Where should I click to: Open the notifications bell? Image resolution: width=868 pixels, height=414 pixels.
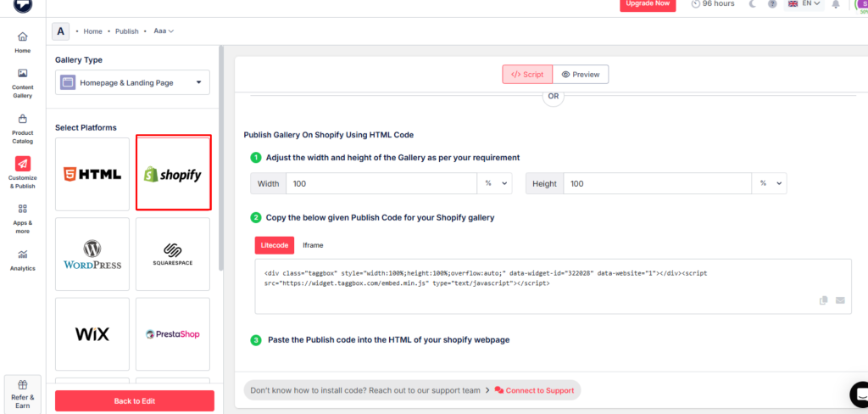pyautogui.click(x=836, y=4)
